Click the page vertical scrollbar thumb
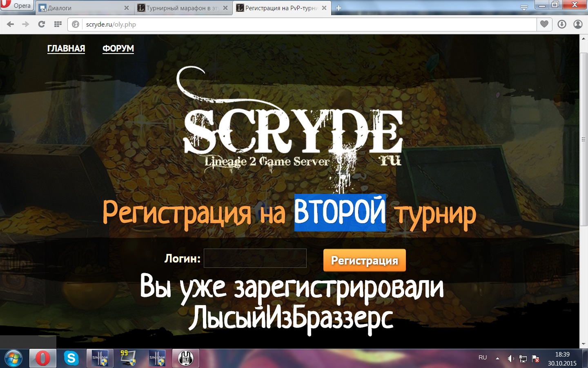This screenshot has height=368, width=588. click(x=583, y=139)
